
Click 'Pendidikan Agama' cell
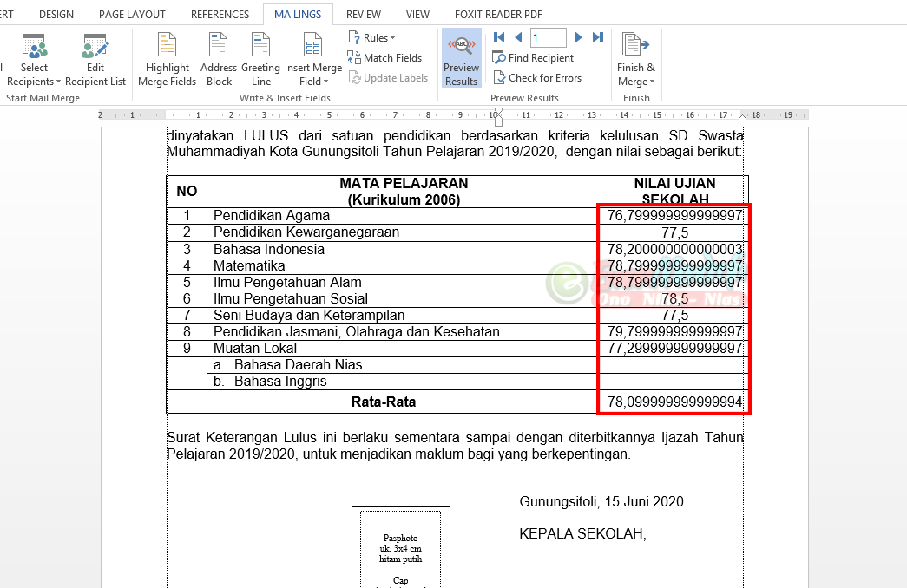click(404, 216)
